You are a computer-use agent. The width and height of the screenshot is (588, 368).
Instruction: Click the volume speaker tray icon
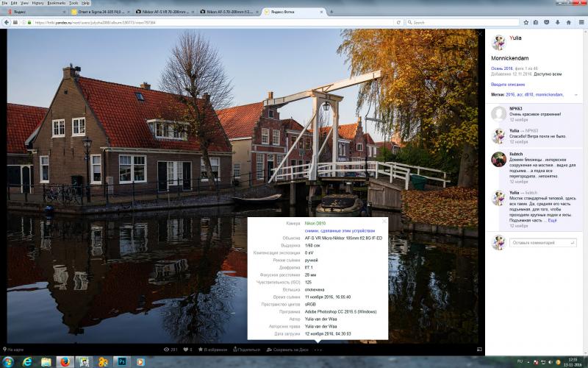pyautogui.click(x=550, y=362)
